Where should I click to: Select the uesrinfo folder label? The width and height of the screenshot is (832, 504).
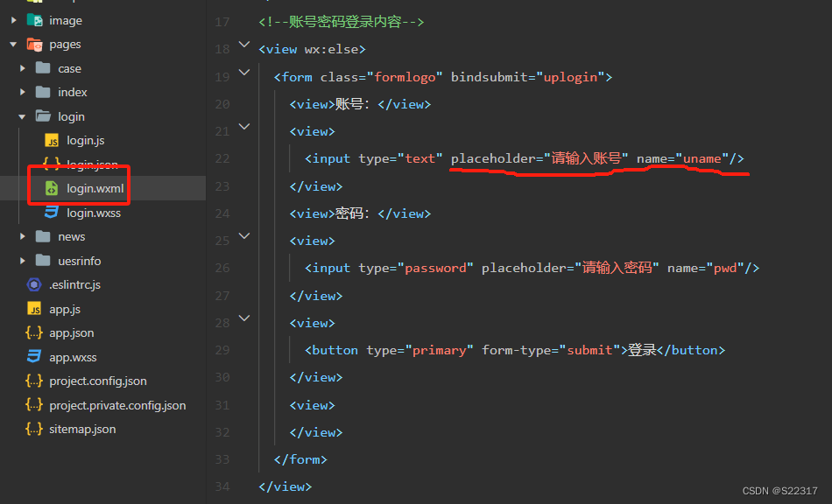pos(79,261)
